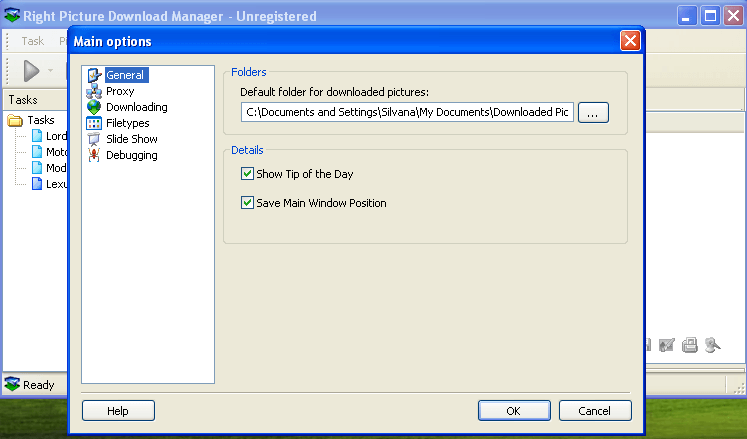Click the Downloading globe icon
This screenshot has width=747, height=439.
[94, 107]
